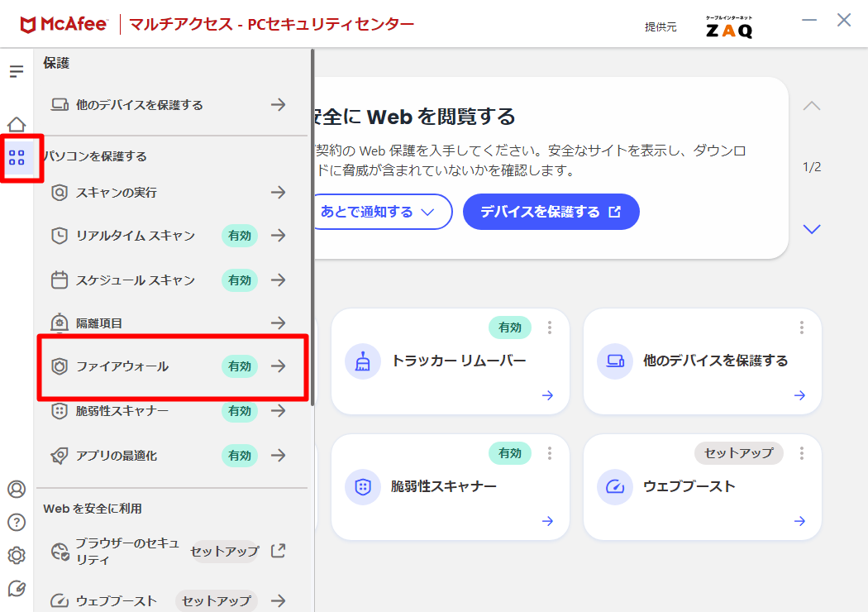Open the external link icon for ブラウザーのセキュリティ

(x=278, y=551)
